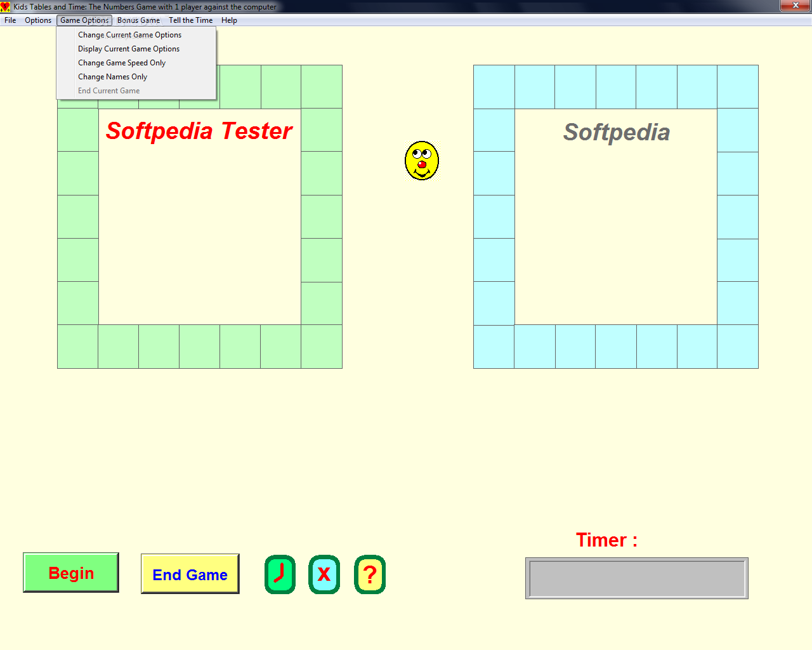This screenshot has height=650, width=812.
Task: Open the Options menu
Action: (x=38, y=20)
